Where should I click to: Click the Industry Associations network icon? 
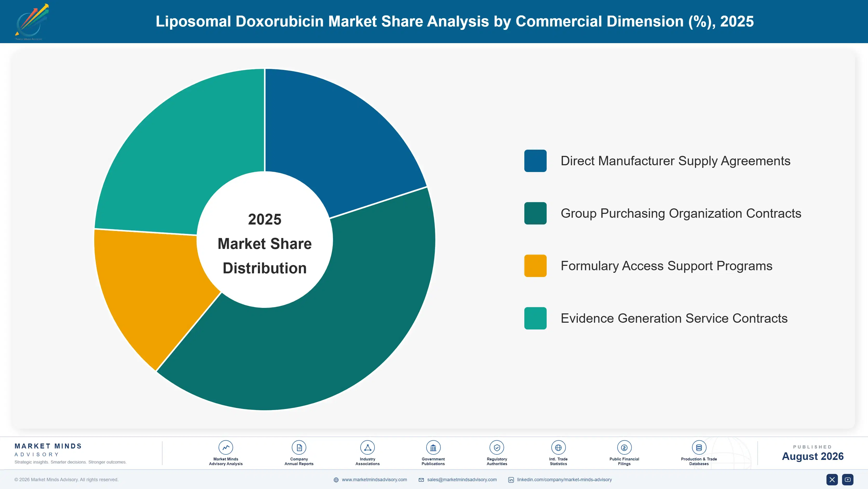pos(367,447)
